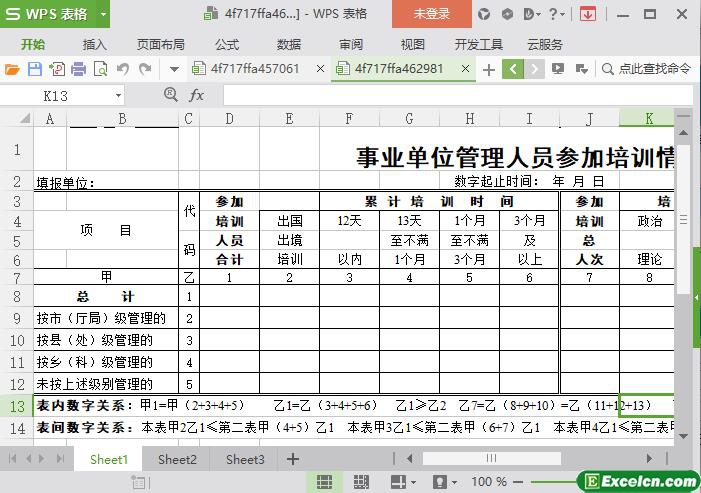This screenshot has height=493, width=701.
Task: Click the zoom out minus button
Action: [x=518, y=482]
